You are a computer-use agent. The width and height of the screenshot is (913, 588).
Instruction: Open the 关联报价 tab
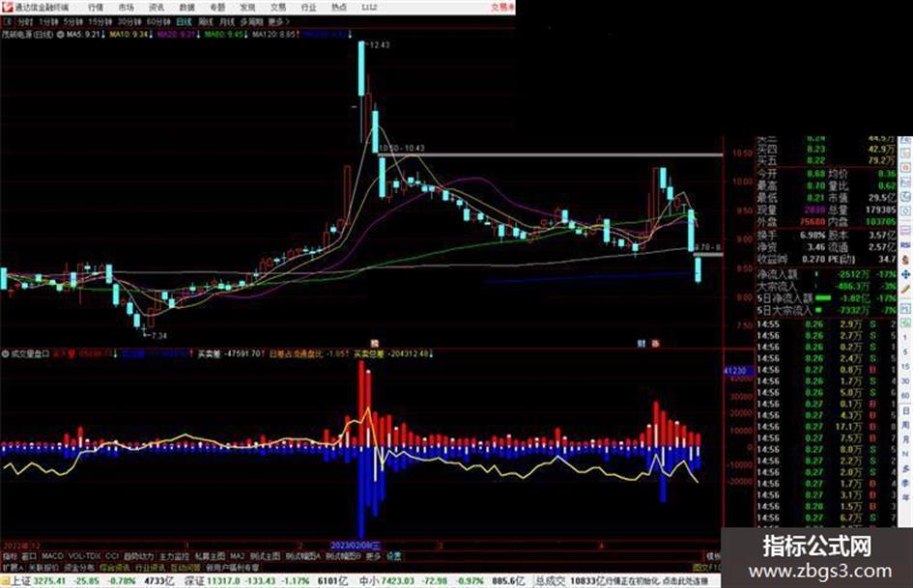tap(43, 567)
